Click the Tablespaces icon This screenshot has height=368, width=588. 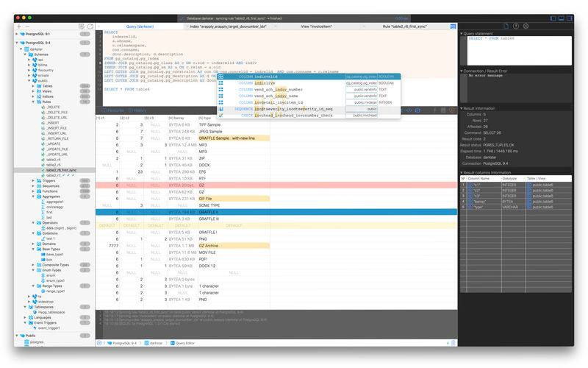31,307
